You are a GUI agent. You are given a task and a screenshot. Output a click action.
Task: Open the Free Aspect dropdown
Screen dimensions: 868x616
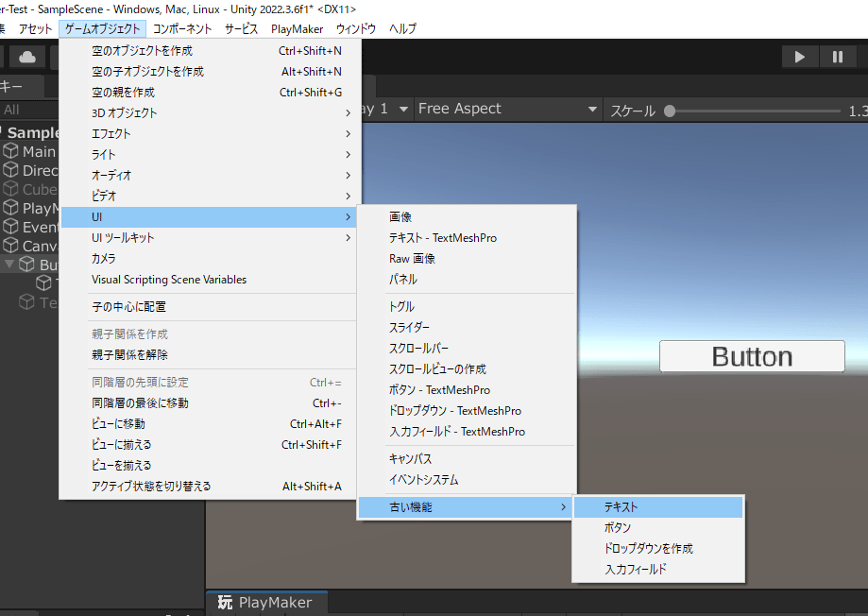click(508, 109)
